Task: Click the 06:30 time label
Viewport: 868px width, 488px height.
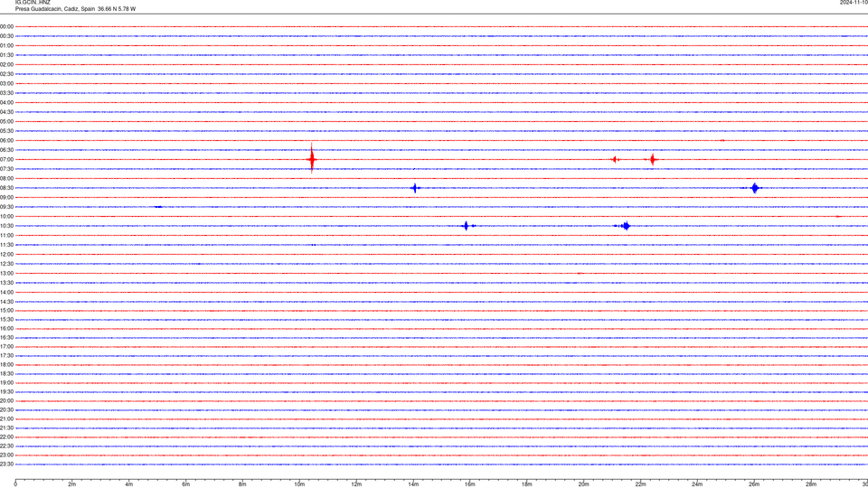Action: click(x=6, y=150)
